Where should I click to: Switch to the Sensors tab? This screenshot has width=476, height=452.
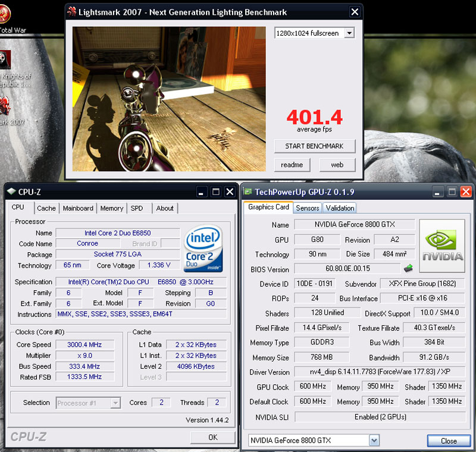(x=308, y=208)
